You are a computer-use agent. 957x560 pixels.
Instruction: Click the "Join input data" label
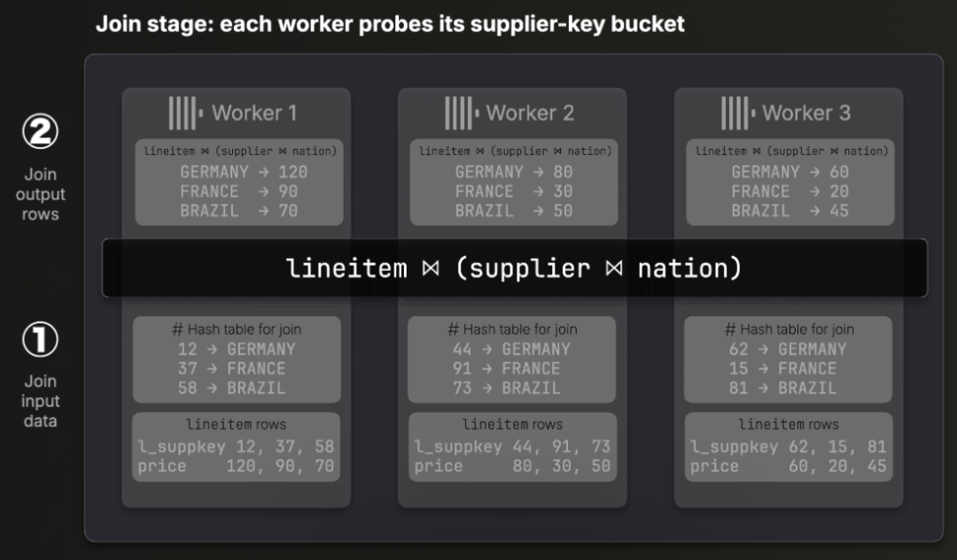40,401
